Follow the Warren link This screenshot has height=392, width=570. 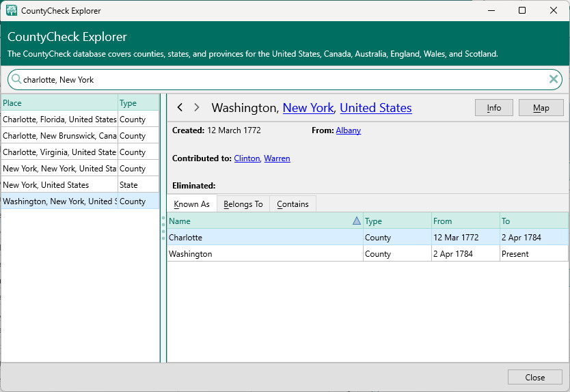click(x=277, y=158)
